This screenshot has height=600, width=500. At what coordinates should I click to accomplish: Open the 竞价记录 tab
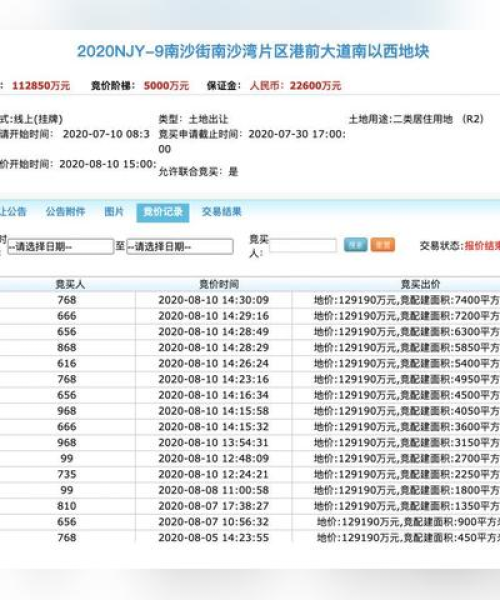[163, 212]
